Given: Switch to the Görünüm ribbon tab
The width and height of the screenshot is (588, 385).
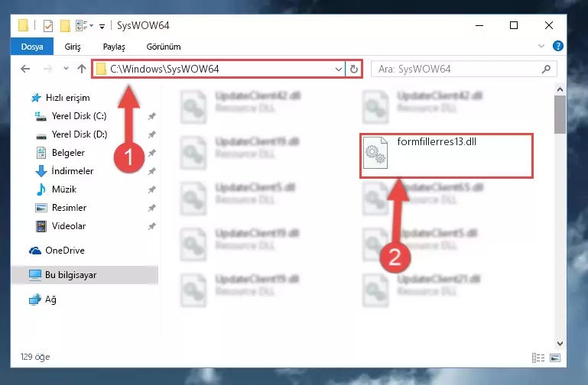Looking at the screenshot, I should click(x=164, y=47).
